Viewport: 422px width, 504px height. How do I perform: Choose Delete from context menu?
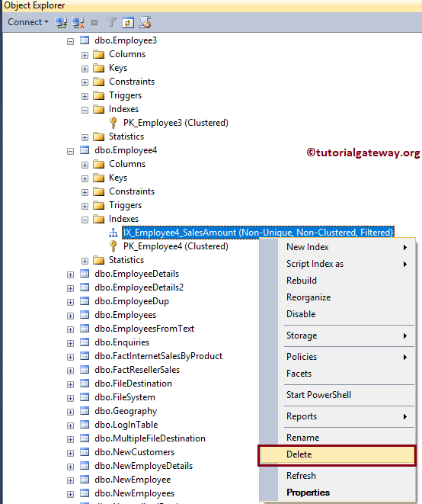click(x=337, y=455)
